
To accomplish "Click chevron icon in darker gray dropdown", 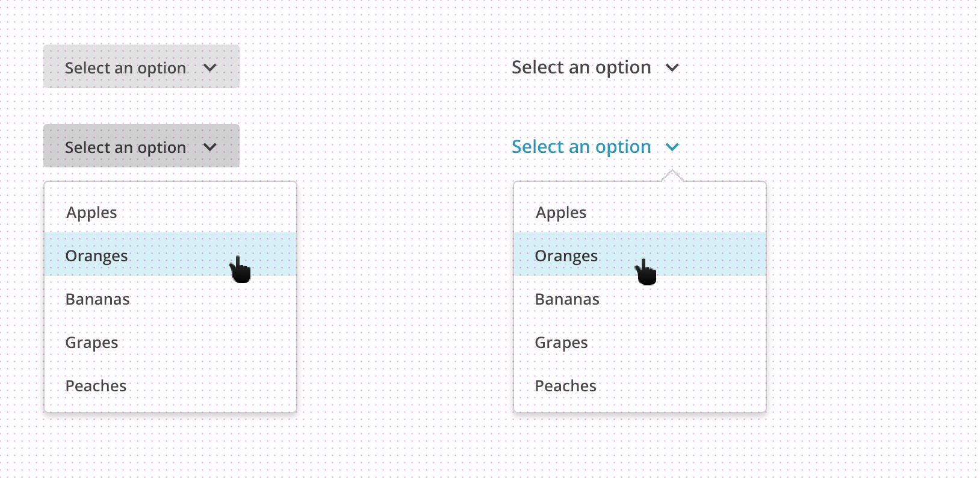I will (x=209, y=147).
